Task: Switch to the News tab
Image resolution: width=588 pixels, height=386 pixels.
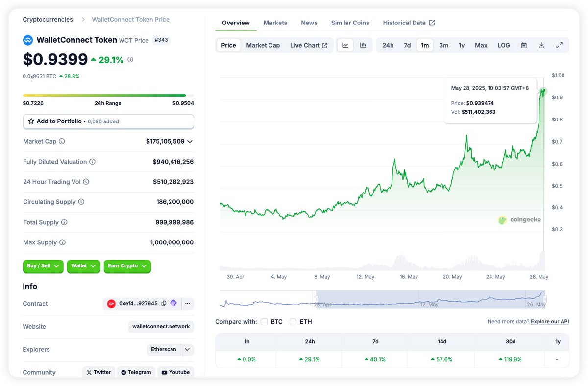Action: point(309,23)
